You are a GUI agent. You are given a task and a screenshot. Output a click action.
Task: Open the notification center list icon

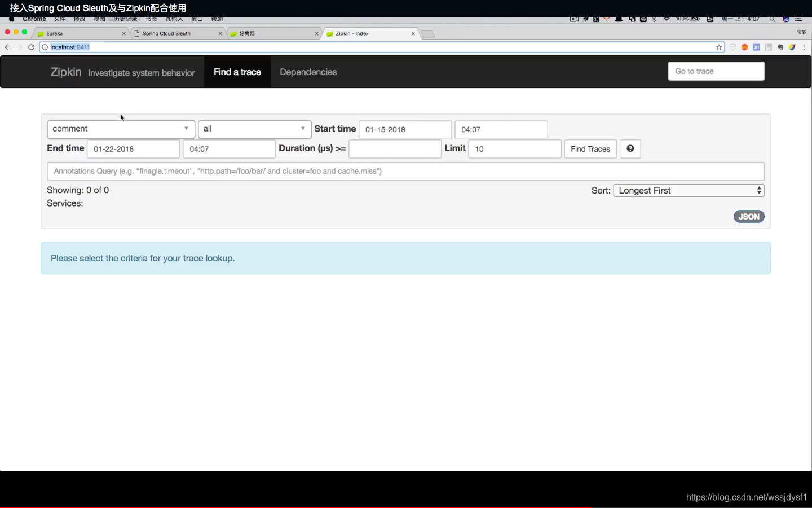pos(798,19)
